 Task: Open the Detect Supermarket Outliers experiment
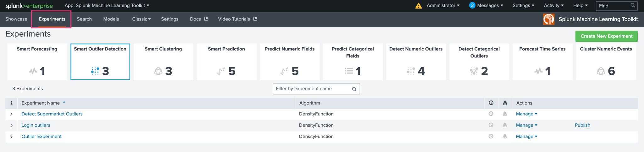coord(52,114)
